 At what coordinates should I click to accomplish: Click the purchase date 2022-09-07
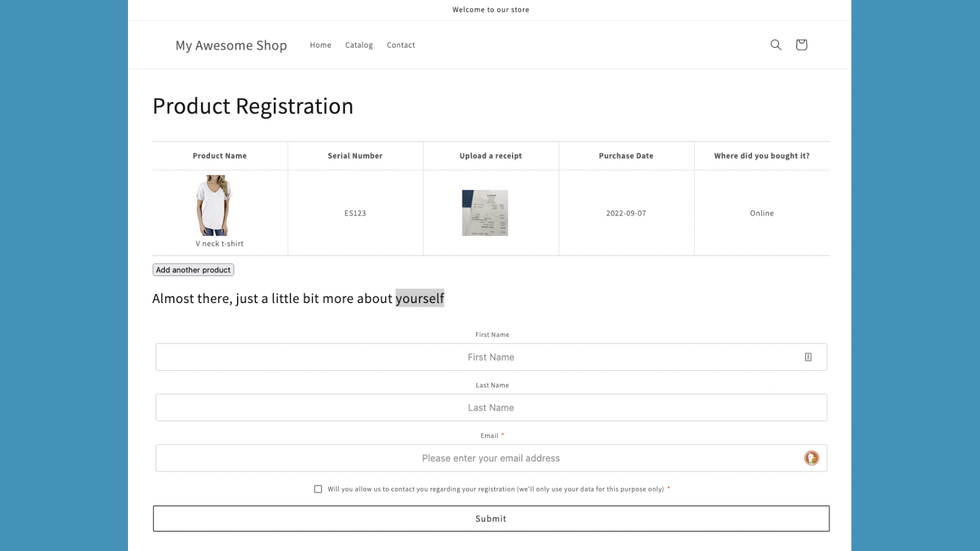(x=626, y=213)
